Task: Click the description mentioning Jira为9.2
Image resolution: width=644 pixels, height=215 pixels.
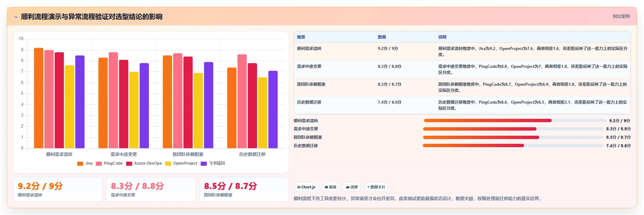Action: click(533, 52)
